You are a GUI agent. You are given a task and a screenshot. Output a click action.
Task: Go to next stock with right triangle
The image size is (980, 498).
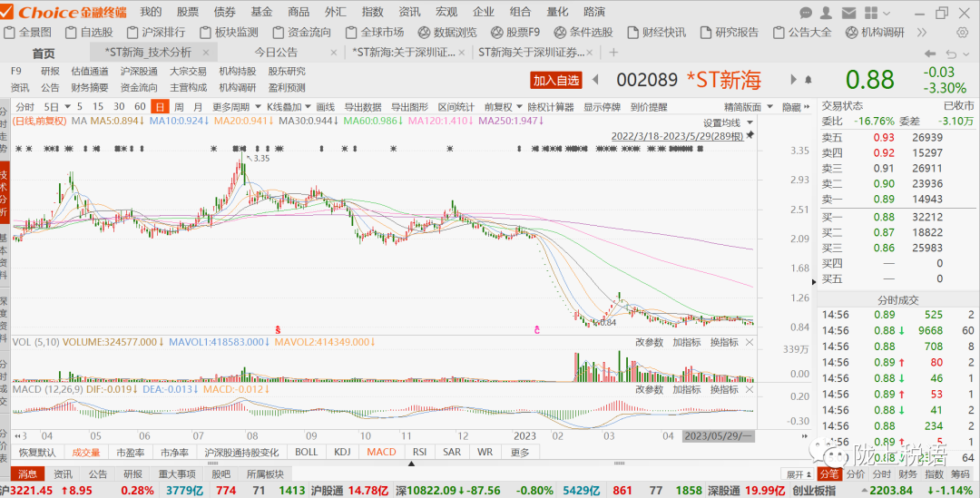[793, 79]
